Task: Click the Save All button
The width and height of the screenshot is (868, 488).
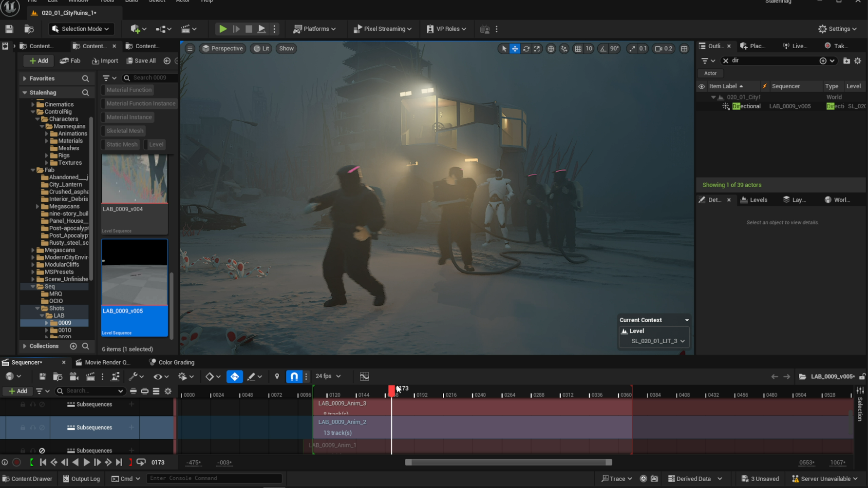Action: (141, 60)
